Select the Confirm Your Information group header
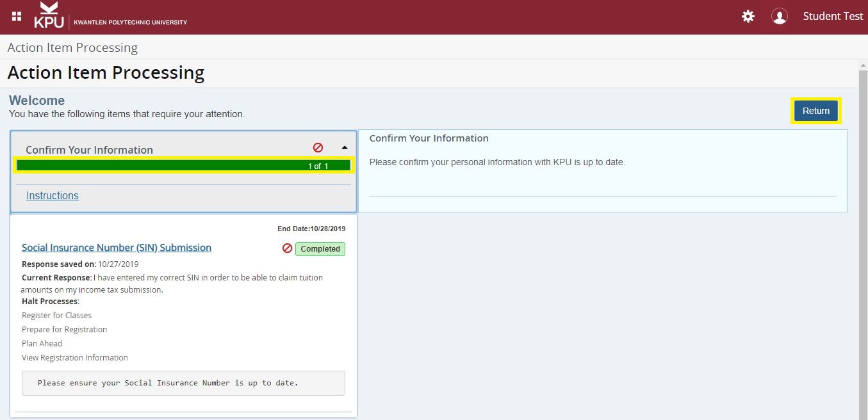 click(x=89, y=150)
